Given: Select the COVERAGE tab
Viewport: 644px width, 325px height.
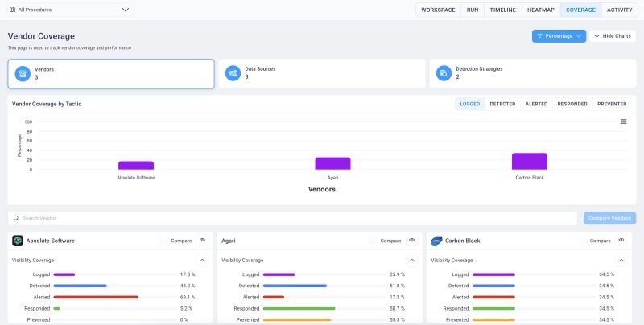Looking at the screenshot, I should point(580,10).
